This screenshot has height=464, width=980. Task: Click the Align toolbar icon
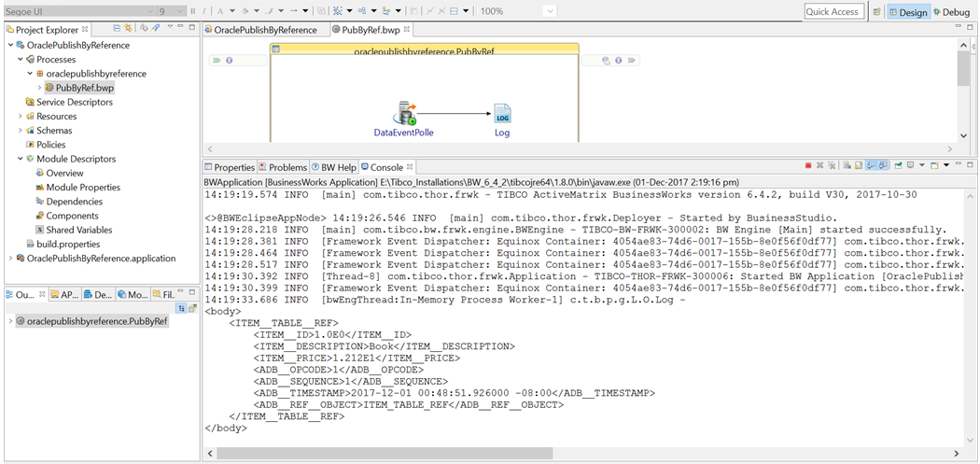tap(385, 11)
